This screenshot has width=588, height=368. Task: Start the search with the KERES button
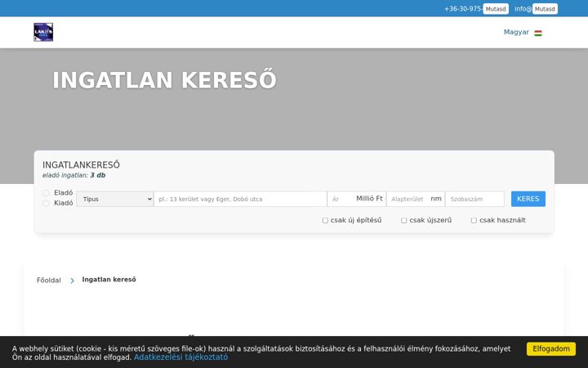[x=528, y=199]
